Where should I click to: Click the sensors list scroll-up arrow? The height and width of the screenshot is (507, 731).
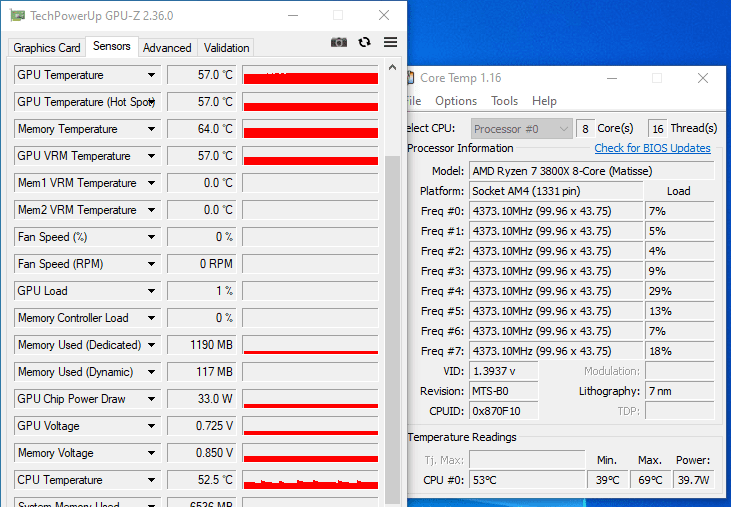393,68
